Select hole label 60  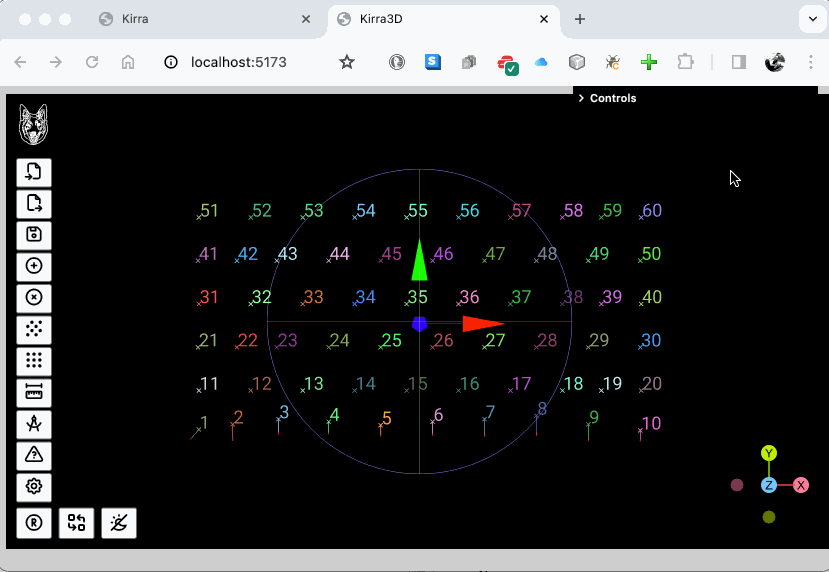[652, 210]
